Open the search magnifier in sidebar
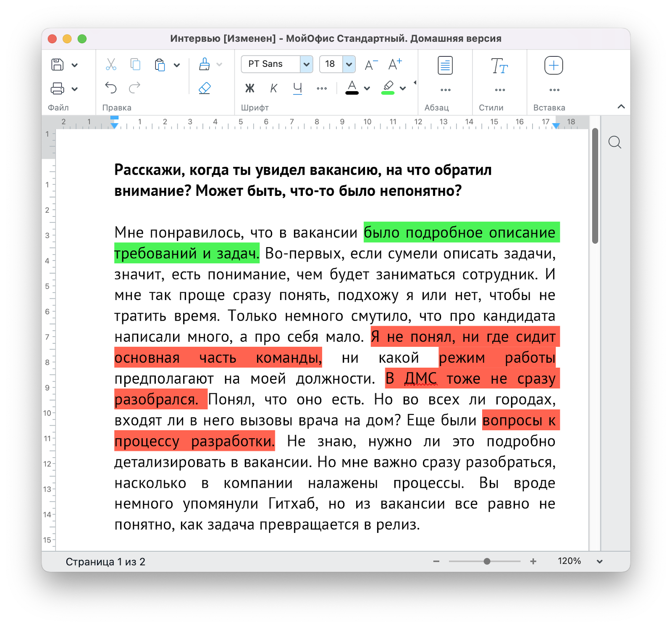 coord(615,142)
